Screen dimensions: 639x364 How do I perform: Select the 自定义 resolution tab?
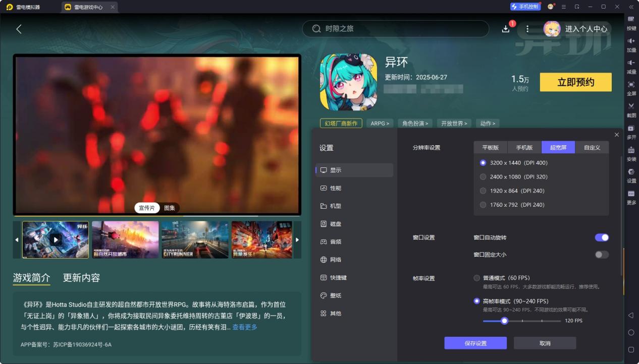click(592, 147)
